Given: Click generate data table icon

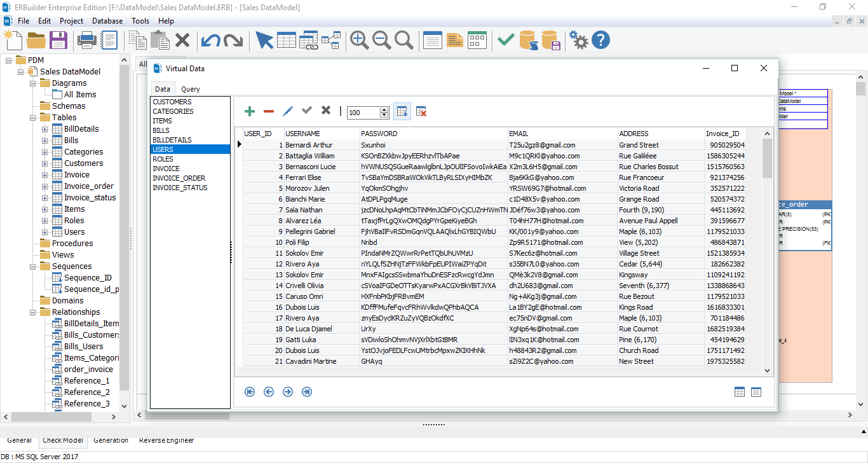Looking at the screenshot, I should [x=402, y=111].
